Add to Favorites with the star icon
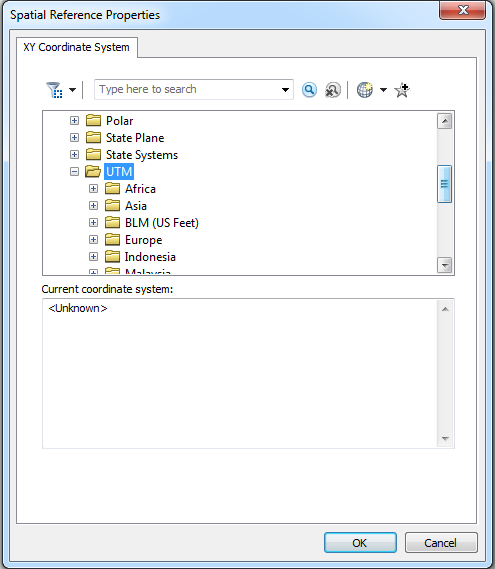Screen dimensions: 495x569 [402, 90]
